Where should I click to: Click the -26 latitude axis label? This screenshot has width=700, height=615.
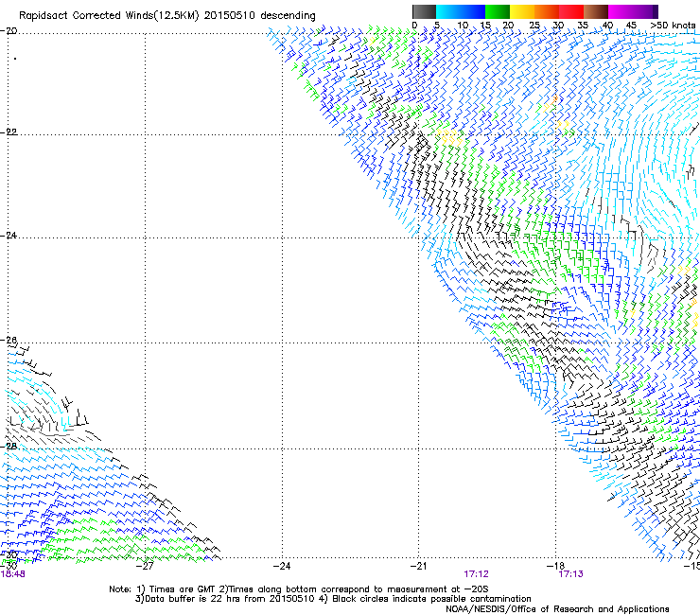(9, 341)
